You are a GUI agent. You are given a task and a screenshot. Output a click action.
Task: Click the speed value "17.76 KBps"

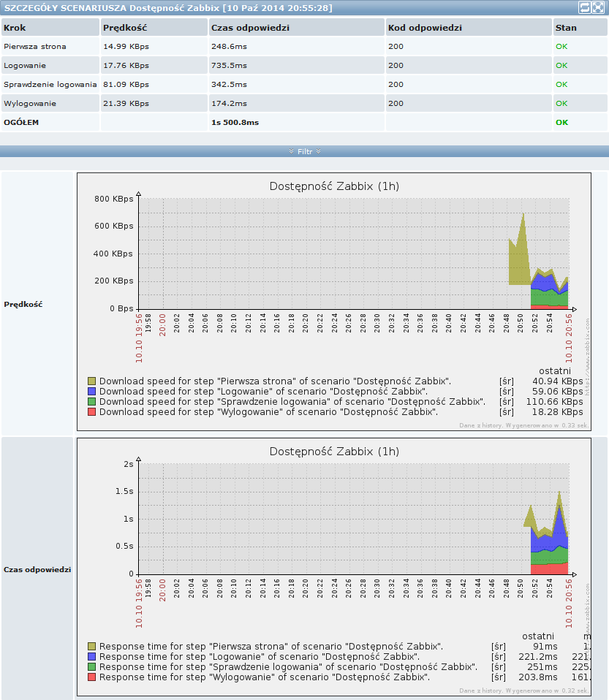[126, 65]
